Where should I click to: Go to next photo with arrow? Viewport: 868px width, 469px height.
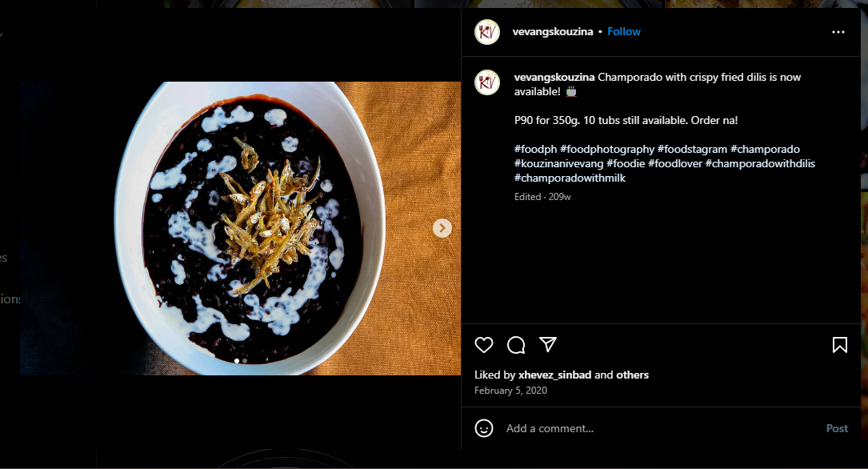tap(442, 228)
